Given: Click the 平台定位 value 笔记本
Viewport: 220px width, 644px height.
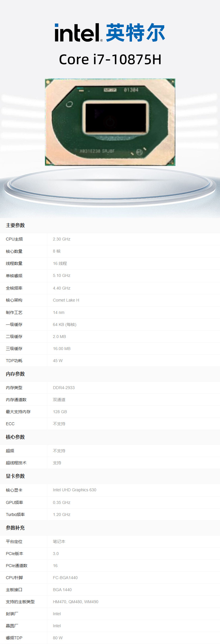Looking at the screenshot, I should point(59,542).
